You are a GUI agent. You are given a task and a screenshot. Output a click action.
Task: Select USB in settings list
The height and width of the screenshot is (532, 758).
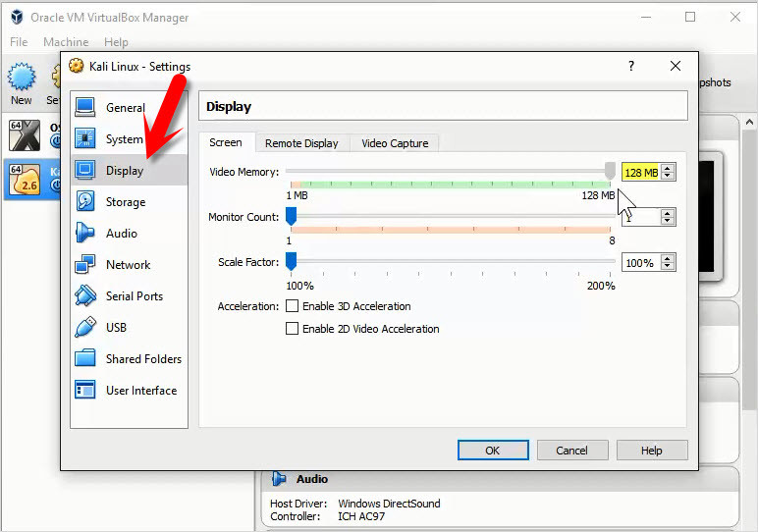click(129, 327)
